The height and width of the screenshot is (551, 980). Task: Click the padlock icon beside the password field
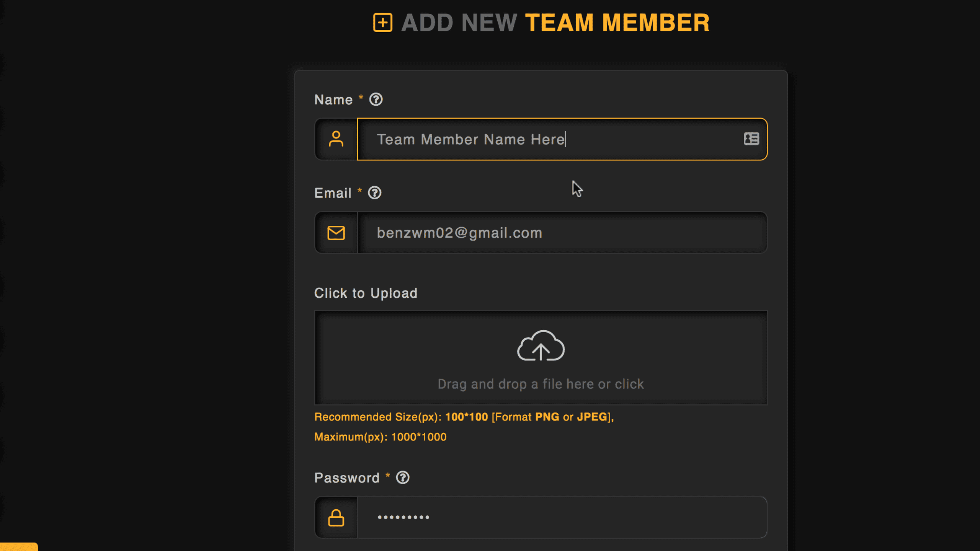coord(336,518)
